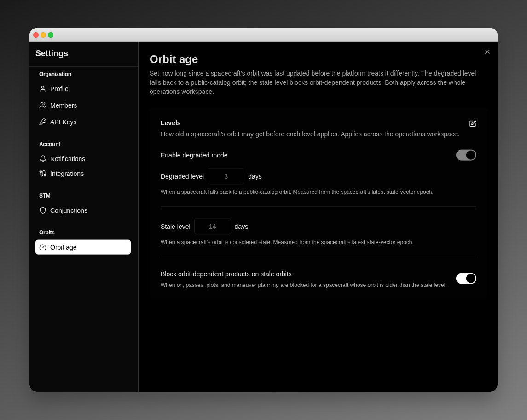
Task: Toggle Enable degraded mode switch
Action: (466, 155)
